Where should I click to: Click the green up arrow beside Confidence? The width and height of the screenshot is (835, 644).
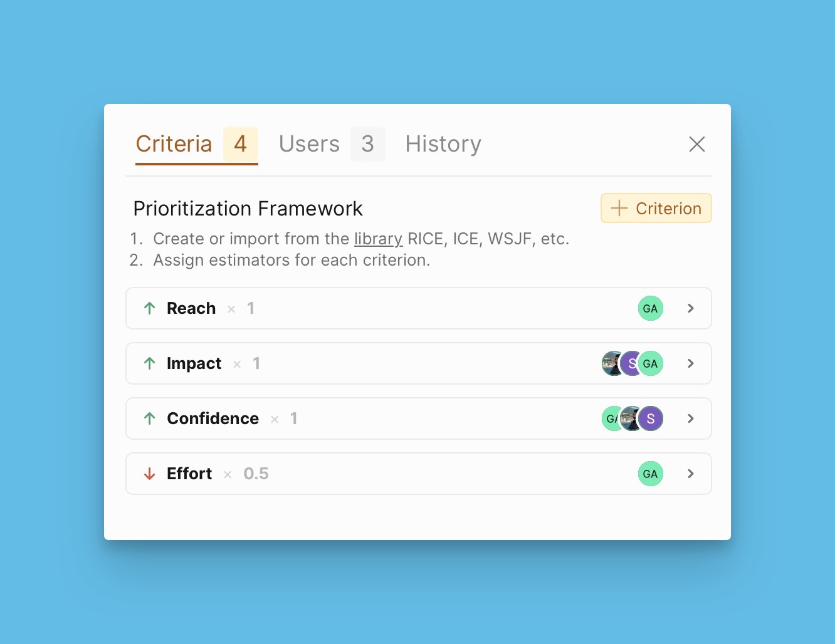(149, 418)
